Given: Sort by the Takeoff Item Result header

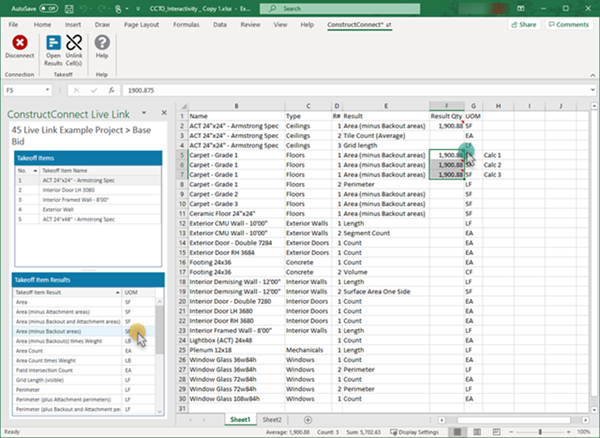Looking at the screenshot, I should click(x=67, y=292).
